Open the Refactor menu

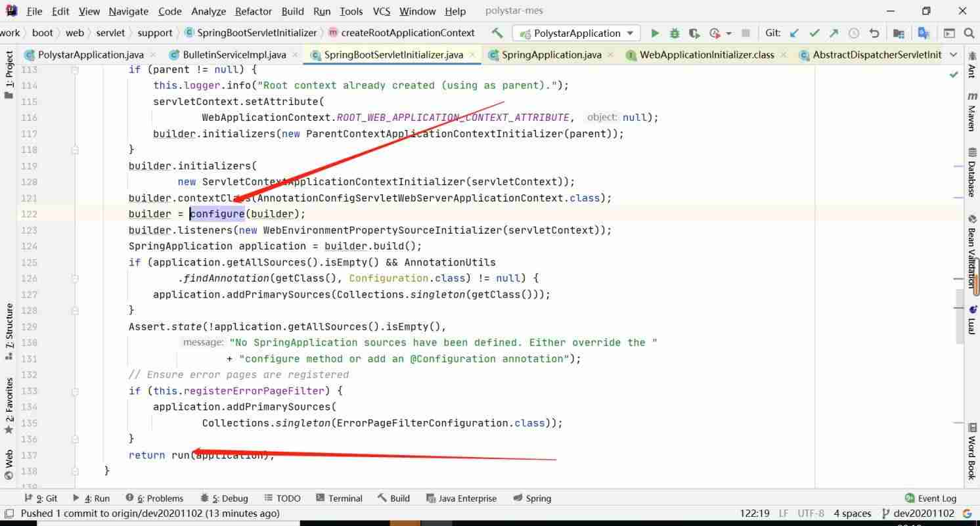pyautogui.click(x=254, y=11)
